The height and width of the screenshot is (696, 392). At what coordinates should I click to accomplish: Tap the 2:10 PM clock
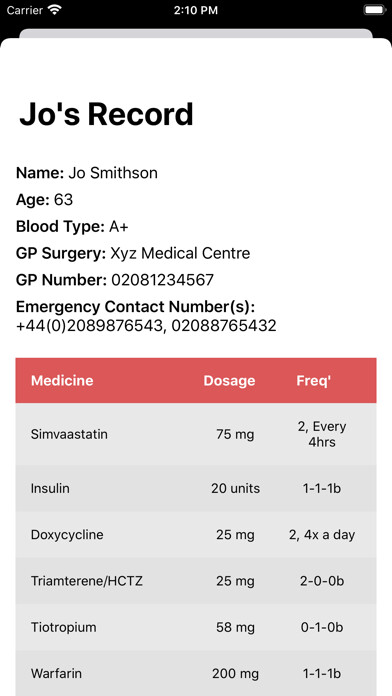click(x=196, y=10)
